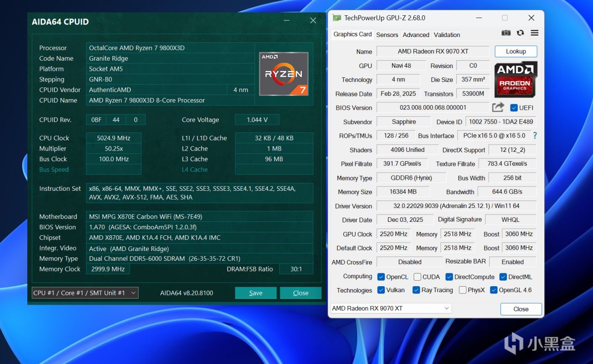This screenshot has height=364, width=593.
Task: Enable the PhysX checkbox
Action: (463, 290)
